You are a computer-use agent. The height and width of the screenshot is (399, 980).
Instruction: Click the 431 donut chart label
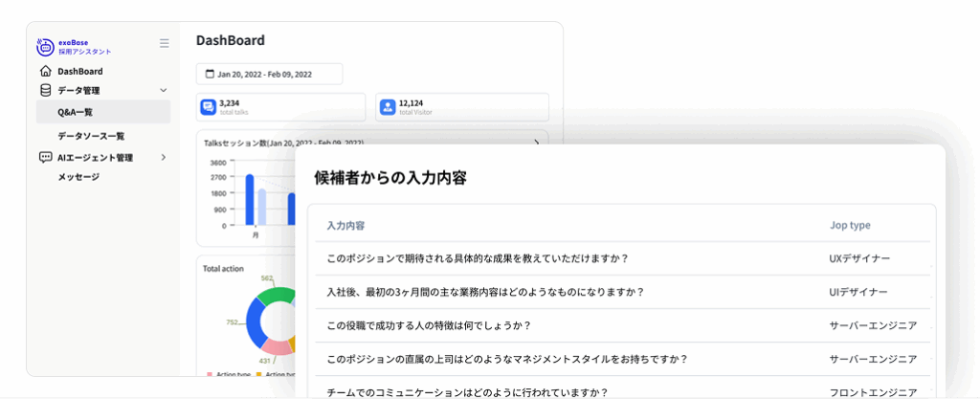(266, 361)
